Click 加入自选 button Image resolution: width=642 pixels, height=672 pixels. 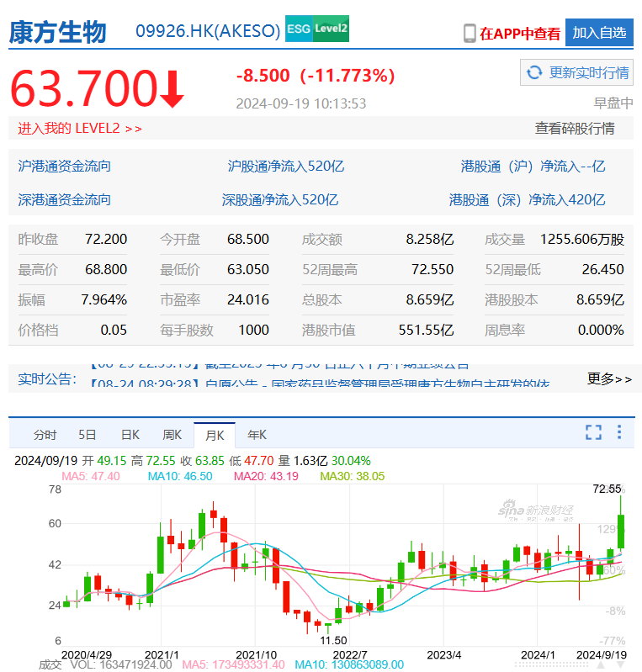pos(599,32)
